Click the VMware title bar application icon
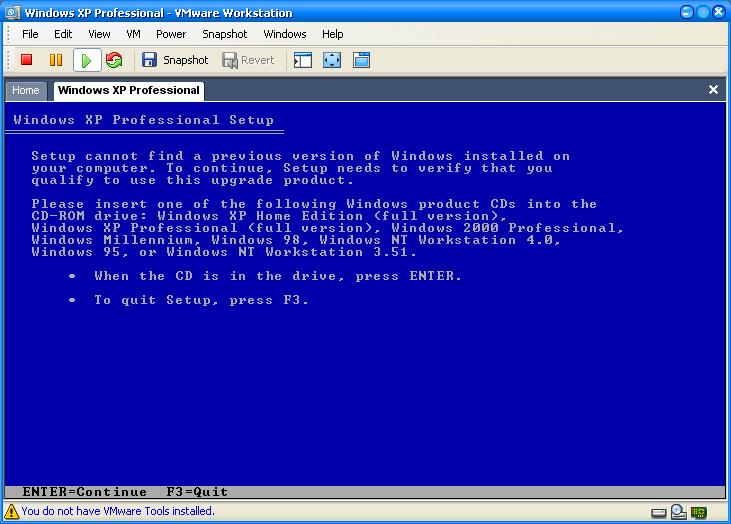This screenshot has height=524, width=731. click(13, 12)
